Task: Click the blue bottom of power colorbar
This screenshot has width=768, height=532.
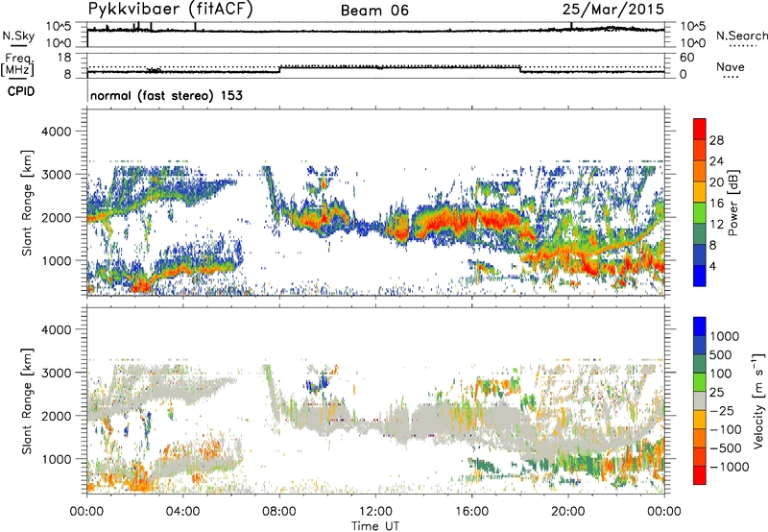Action: click(700, 276)
